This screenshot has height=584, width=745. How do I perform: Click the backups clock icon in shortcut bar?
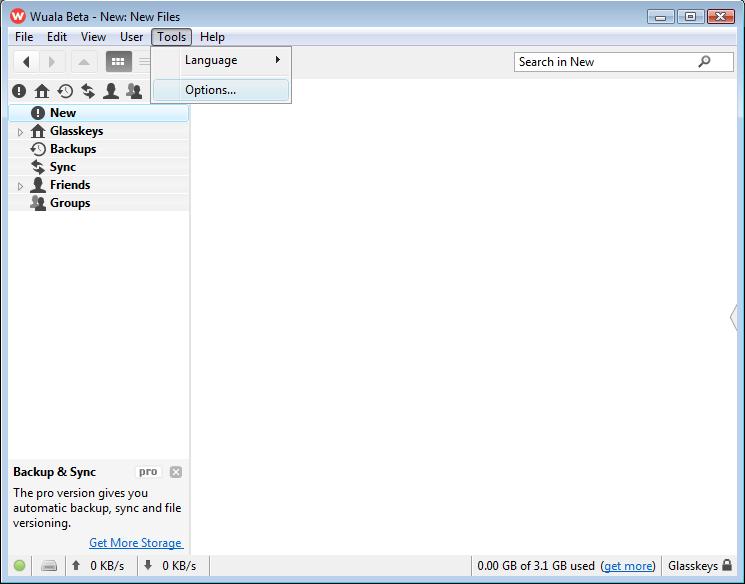[65, 91]
